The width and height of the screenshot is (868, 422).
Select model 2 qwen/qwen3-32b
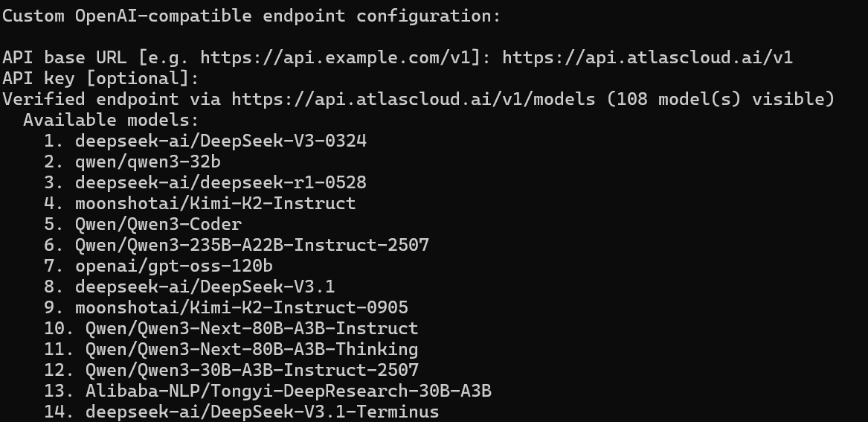[147, 162]
